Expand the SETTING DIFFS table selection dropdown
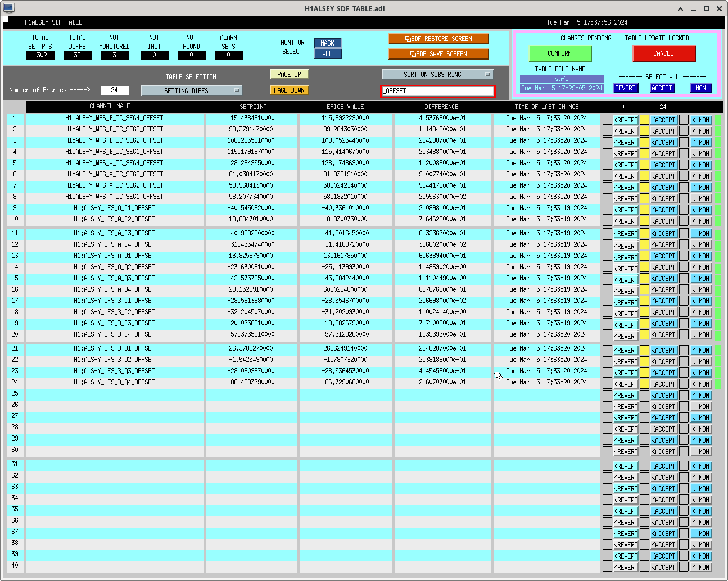 point(191,90)
